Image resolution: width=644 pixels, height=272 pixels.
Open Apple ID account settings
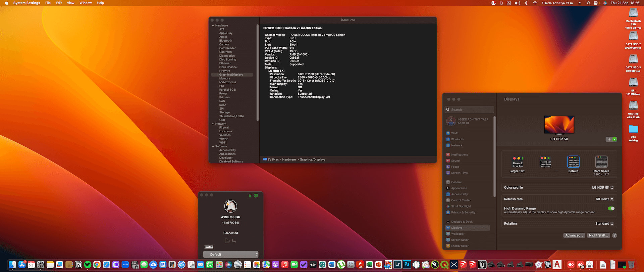[x=468, y=121]
